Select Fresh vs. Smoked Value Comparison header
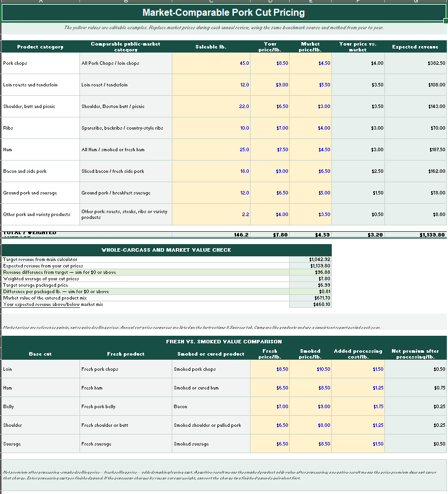Viewport: 448px width, 494px height. (x=224, y=342)
